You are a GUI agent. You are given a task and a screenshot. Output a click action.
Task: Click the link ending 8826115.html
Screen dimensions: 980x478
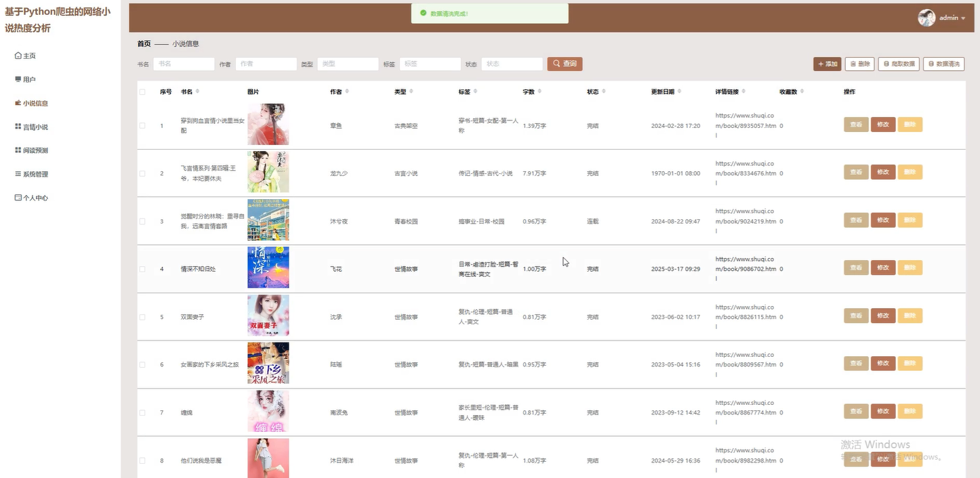pos(746,317)
